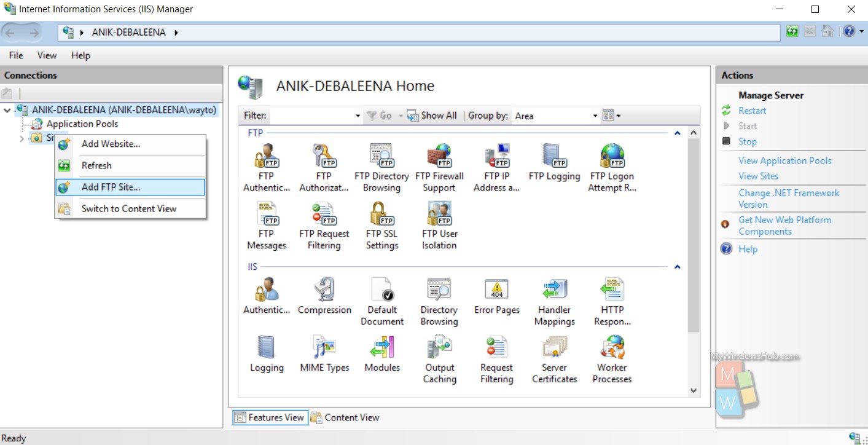The height and width of the screenshot is (445, 868).
Task: Open the View menu
Action: pos(47,55)
